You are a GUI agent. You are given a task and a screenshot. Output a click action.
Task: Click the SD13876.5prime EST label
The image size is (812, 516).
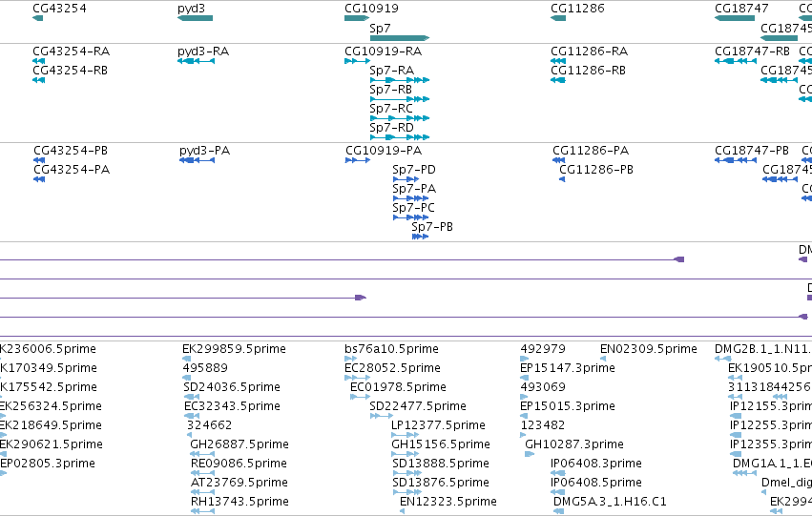coord(441,483)
